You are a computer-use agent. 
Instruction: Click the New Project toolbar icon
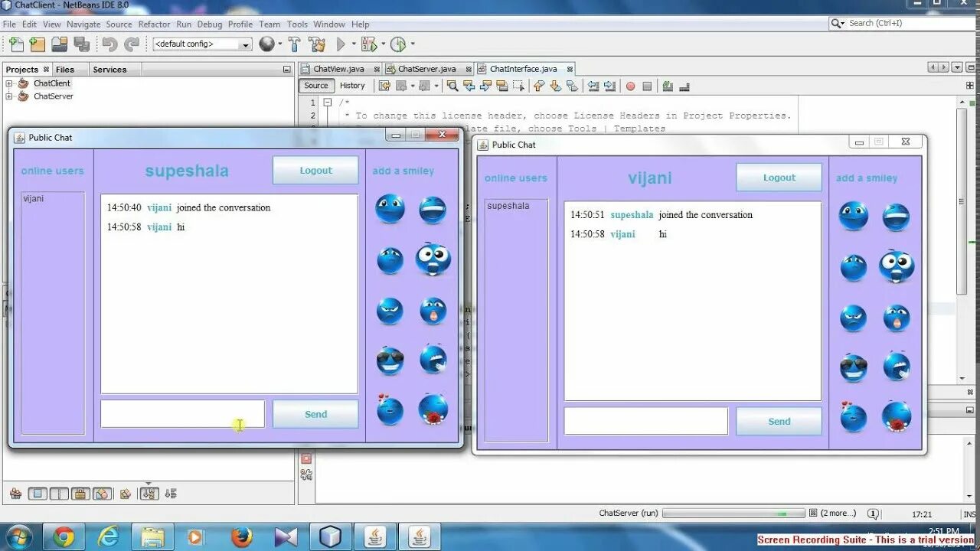click(38, 44)
